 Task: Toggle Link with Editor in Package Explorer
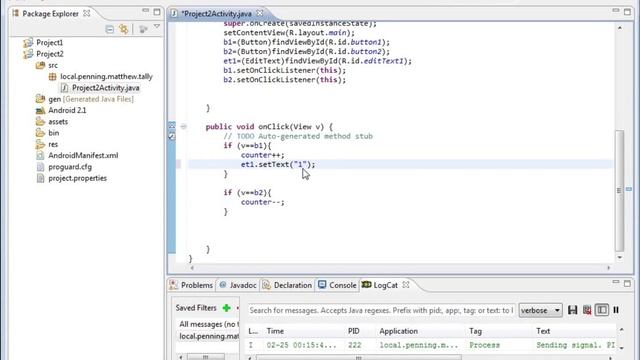[x=123, y=29]
